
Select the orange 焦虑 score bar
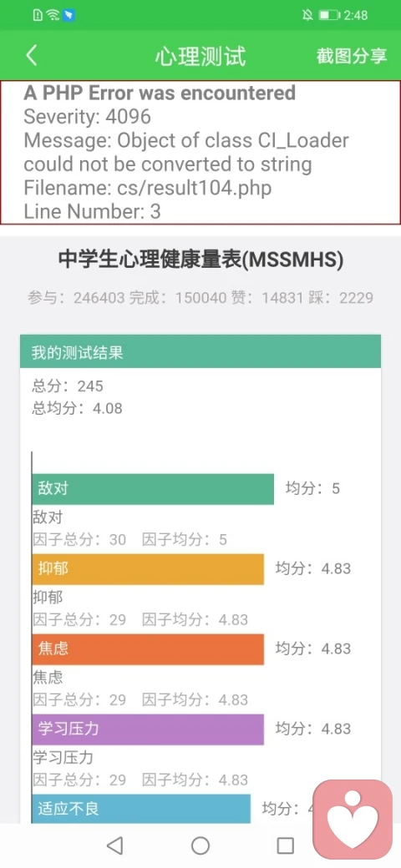pos(148,649)
